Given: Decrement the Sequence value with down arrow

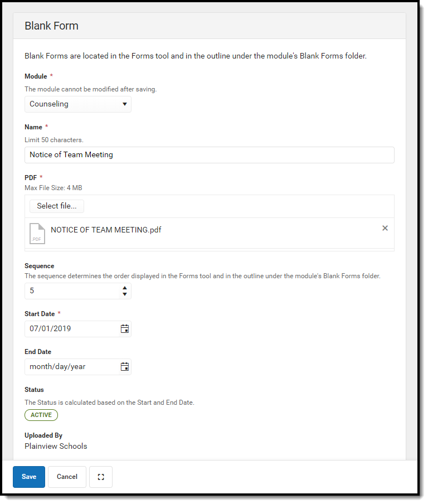Looking at the screenshot, I should tap(125, 294).
